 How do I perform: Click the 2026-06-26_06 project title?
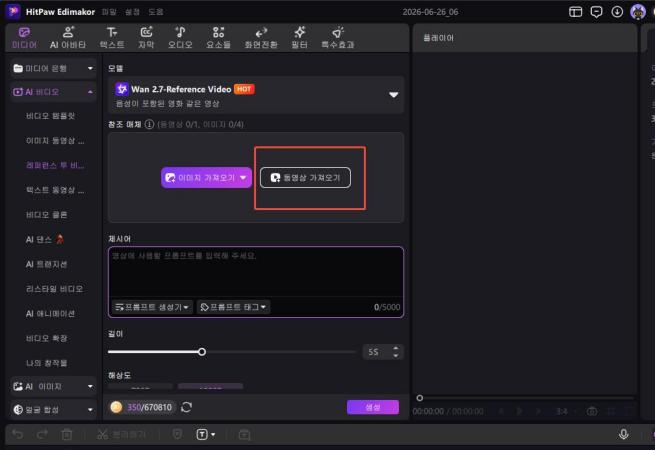430,12
